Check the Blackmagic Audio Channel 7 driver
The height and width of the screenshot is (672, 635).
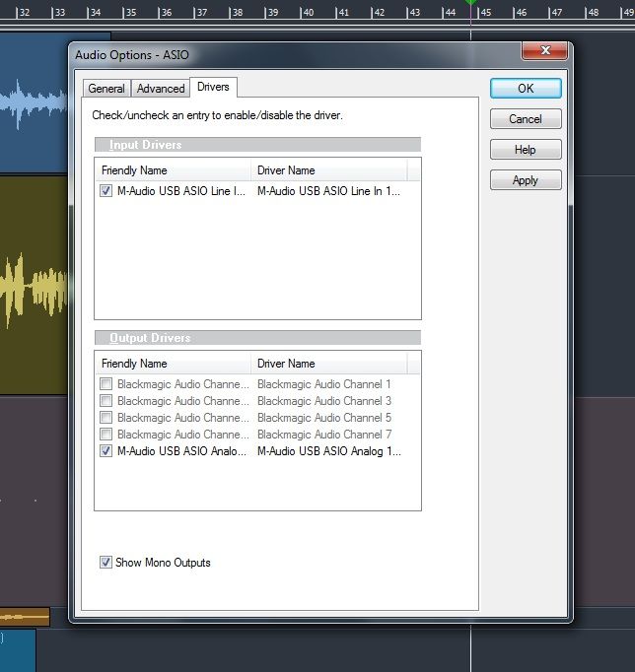(106, 435)
